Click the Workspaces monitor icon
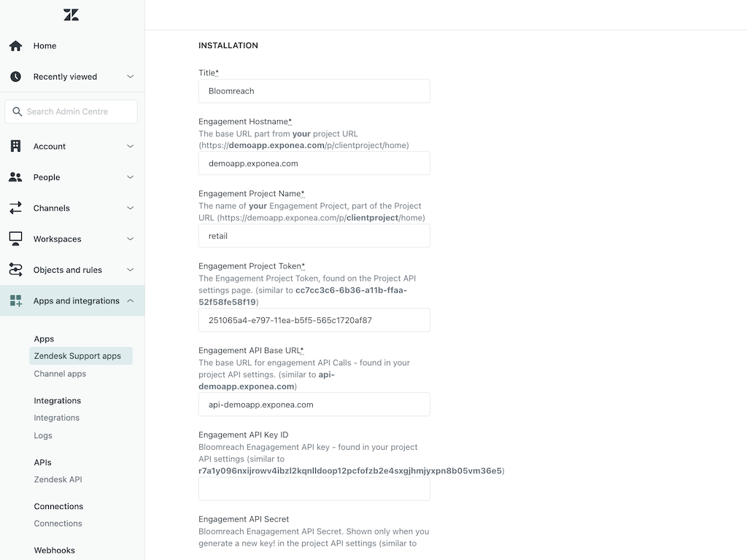The image size is (747, 560). [x=15, y=239]
